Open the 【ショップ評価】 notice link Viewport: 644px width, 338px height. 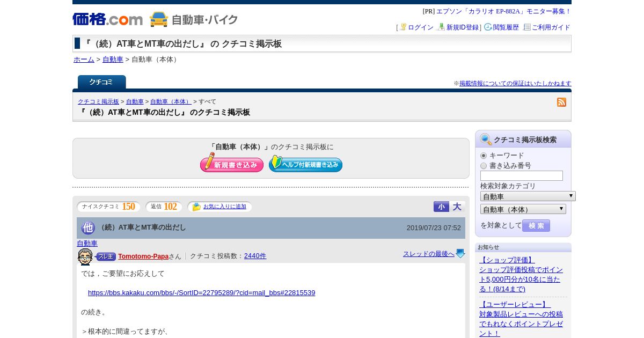[x=521, y=275]
